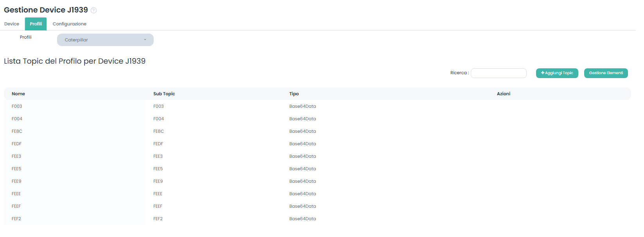This screenshot has height=237, width=644.
Task: Click the Ricerca search field
Action: [x=499, y=73]
